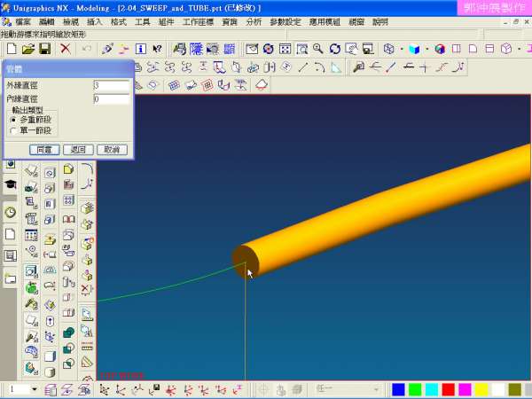Click the Save floppy disk icon

tap(45, 49)
